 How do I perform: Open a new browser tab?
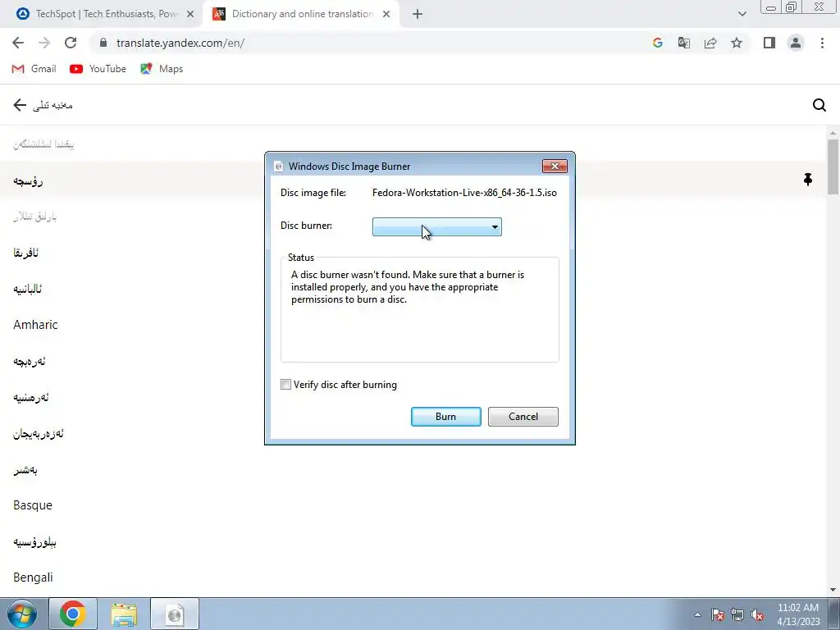(x=418, y=14)
